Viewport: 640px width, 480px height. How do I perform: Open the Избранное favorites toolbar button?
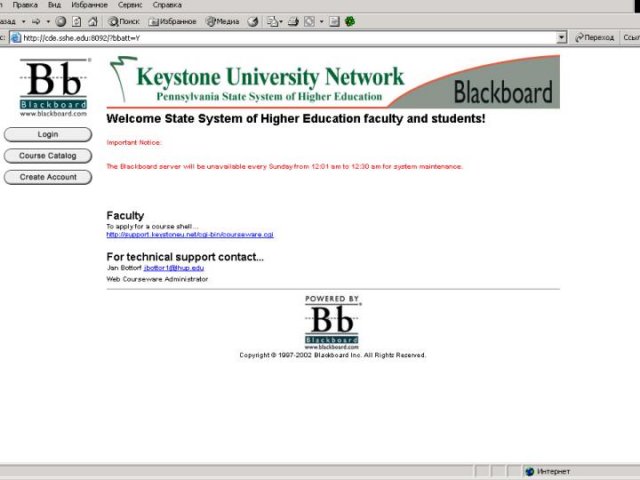coord(172,21)
